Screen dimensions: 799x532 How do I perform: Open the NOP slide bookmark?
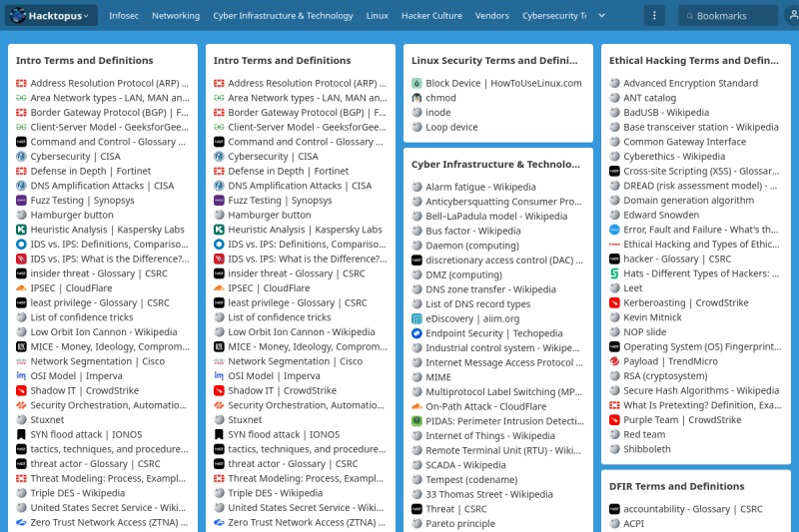click(x=644, y=332)
